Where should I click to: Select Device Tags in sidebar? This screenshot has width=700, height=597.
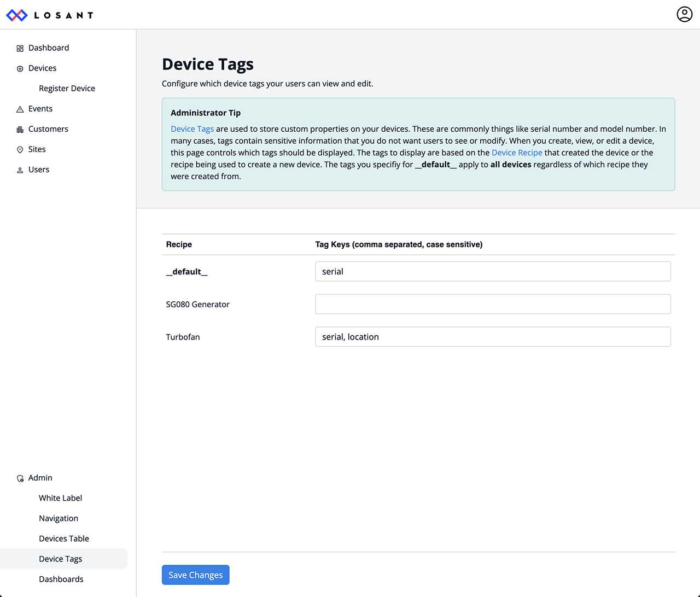[60, 559]
